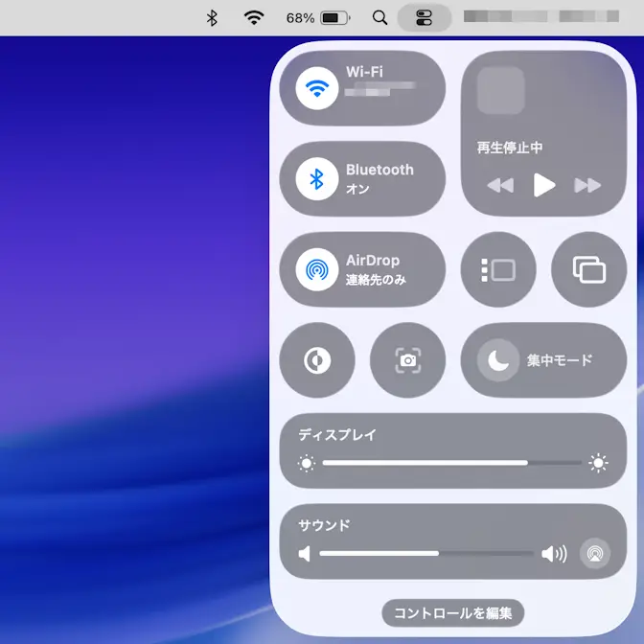Screen dimensions: 644x644
Task: Open Spotlight search in menu bar
Action: click(380, 17)
